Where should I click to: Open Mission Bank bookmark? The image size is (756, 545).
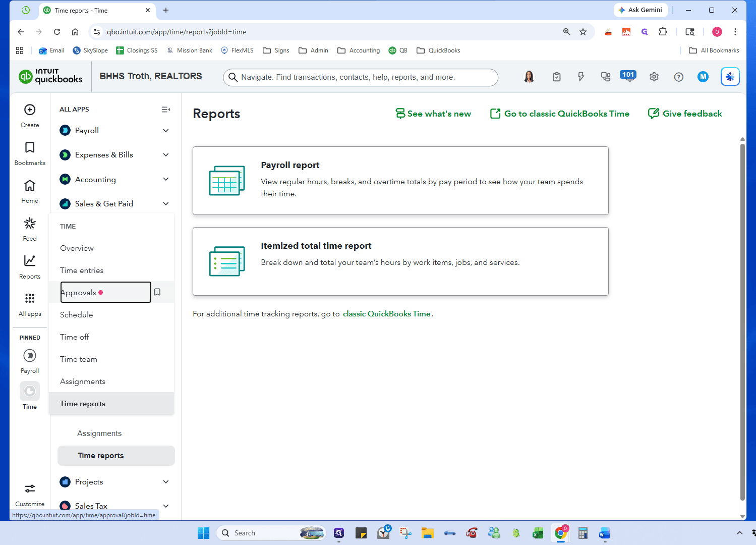point(190,50)
